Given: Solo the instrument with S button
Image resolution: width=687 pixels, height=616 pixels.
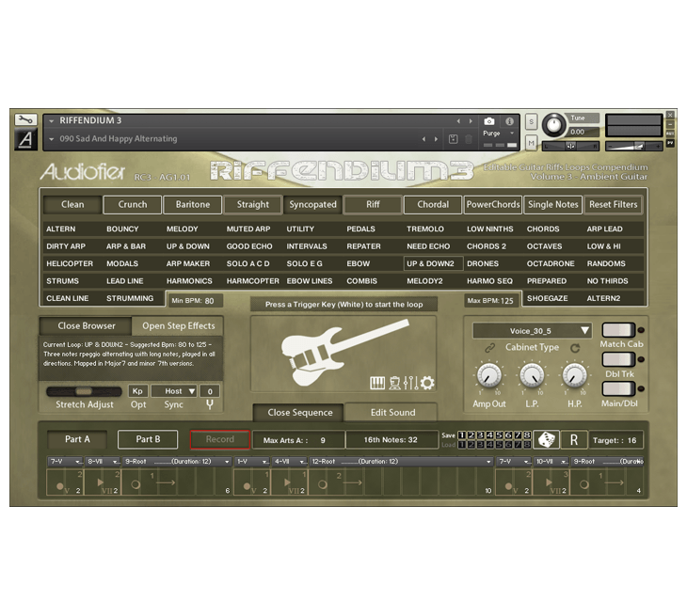Looking at the screenshot, I should point(531,121).
